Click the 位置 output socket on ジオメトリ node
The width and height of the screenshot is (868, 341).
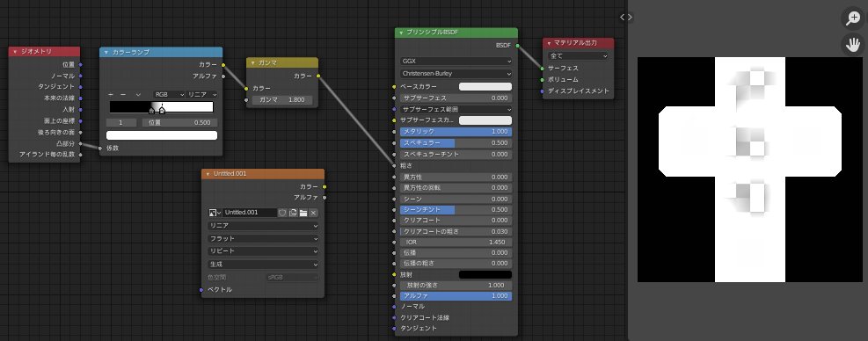[x=80, y=65]
